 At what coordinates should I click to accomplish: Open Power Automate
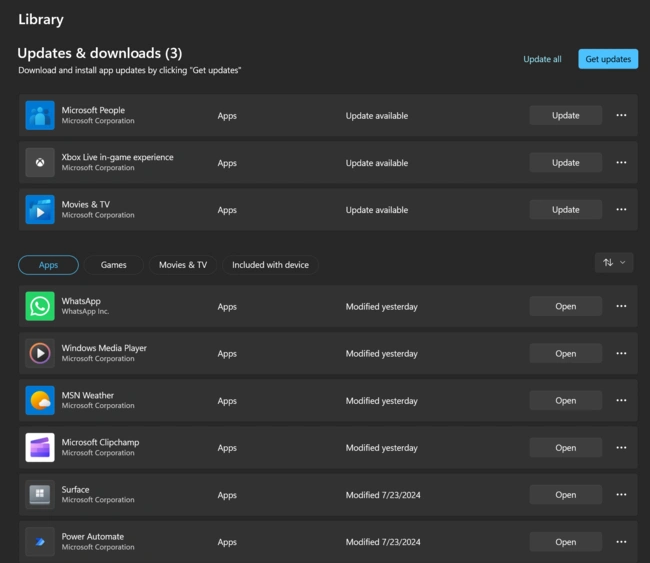(565, 542)
